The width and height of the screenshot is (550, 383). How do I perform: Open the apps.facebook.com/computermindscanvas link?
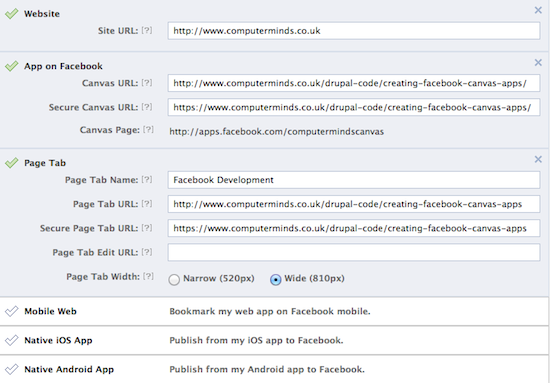tap(276, 132)
